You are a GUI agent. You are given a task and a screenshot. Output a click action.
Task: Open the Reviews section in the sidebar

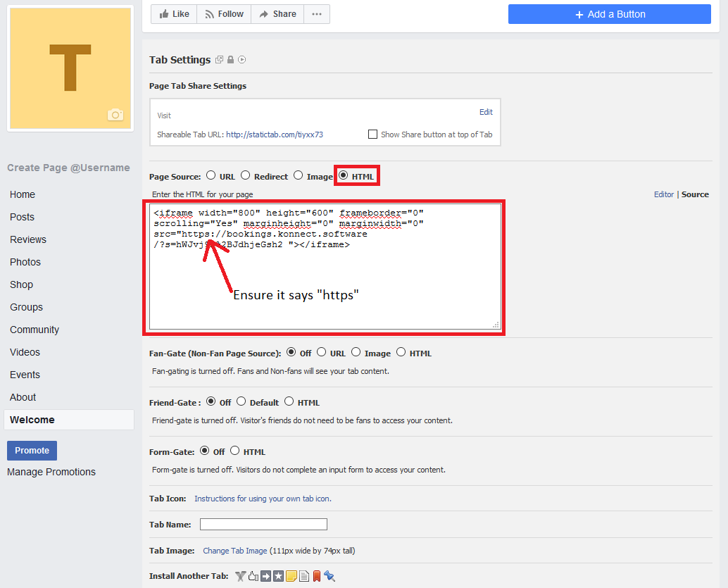click(27, 239)
